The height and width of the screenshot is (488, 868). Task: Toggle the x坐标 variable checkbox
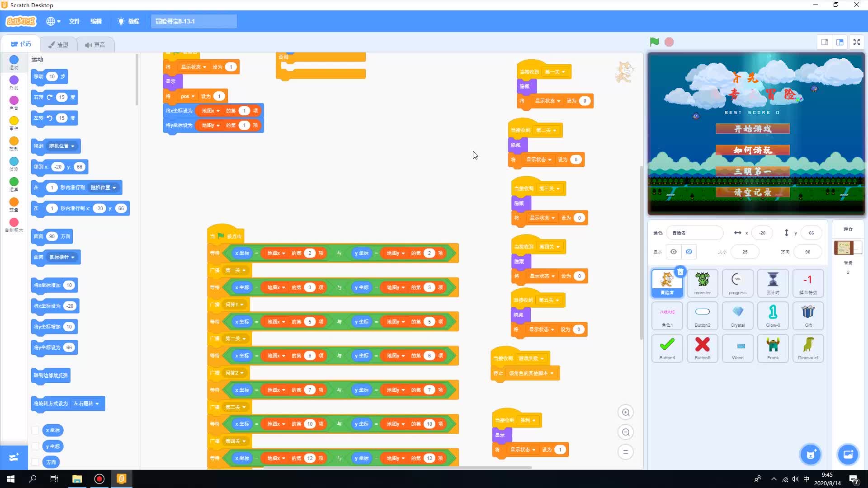click(x=35, y=430)
